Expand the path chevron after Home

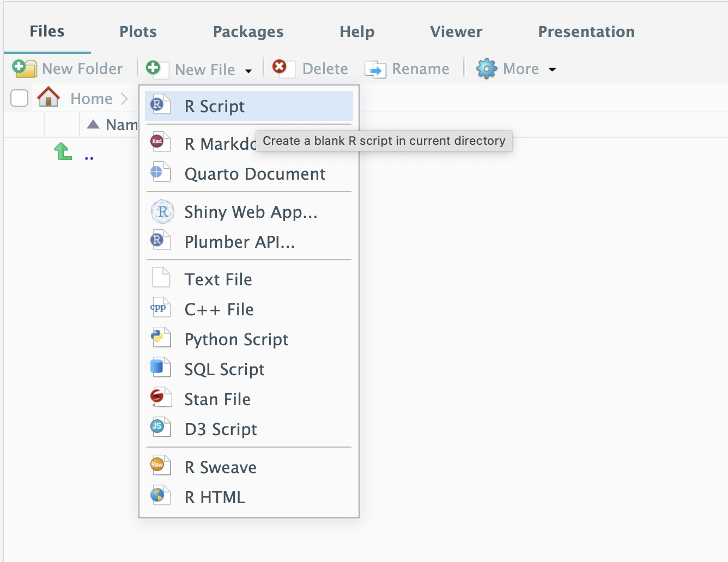[x=124, y=99]
